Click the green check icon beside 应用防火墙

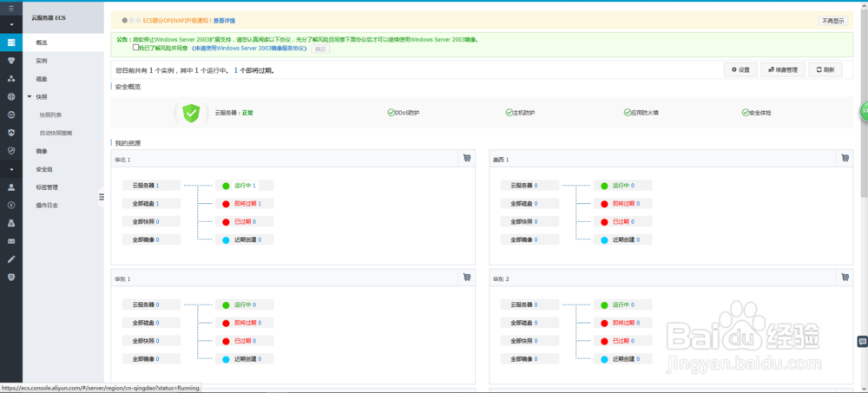point(628,113)
